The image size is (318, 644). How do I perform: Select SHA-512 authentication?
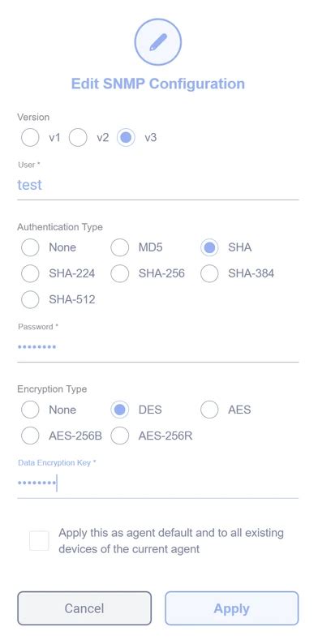point(30,299)
